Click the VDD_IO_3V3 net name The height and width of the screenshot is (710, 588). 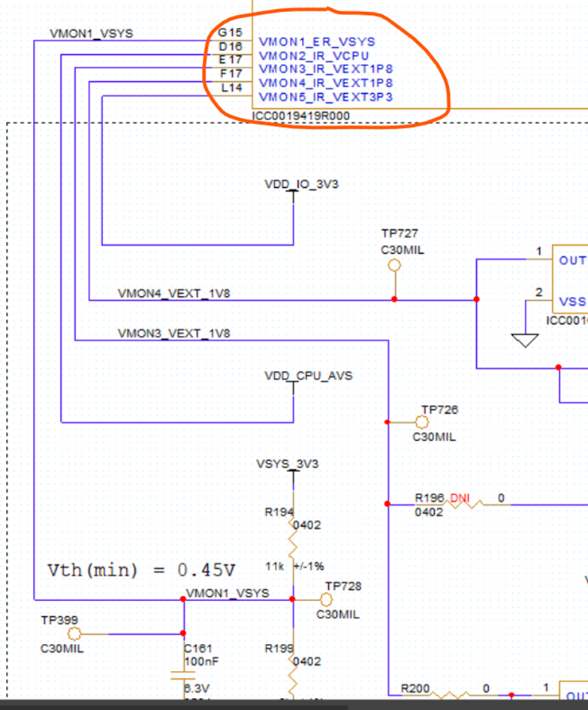(301, 184)
